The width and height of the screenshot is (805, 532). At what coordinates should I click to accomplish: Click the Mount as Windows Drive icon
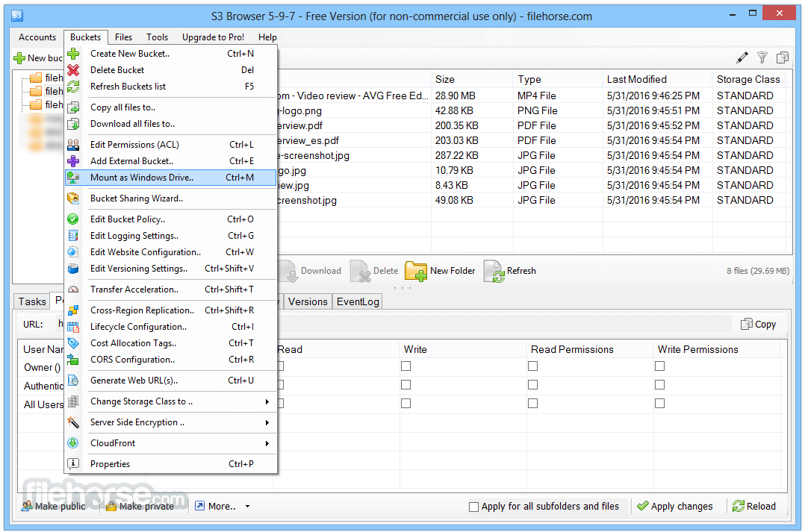click(73, 178)
